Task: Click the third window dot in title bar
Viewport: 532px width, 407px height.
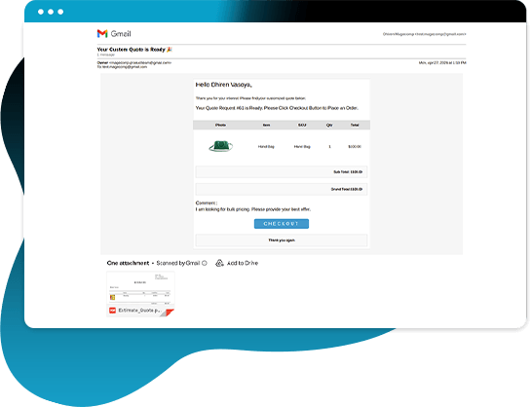Action: coord(60,12)
